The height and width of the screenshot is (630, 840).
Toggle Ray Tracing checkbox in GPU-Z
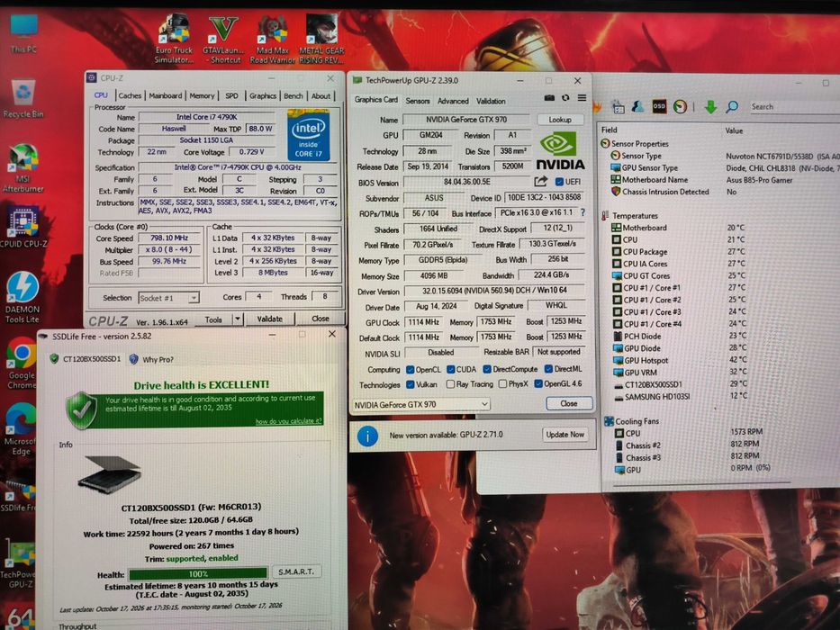pyautogui.click(x=450, y=384)
